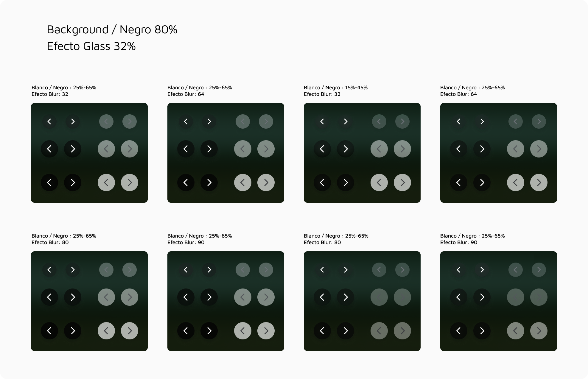Click the middle-row light left arrow in the 25%-65% Blur 32 panel

pyautogui.click(x=106, y=149)
